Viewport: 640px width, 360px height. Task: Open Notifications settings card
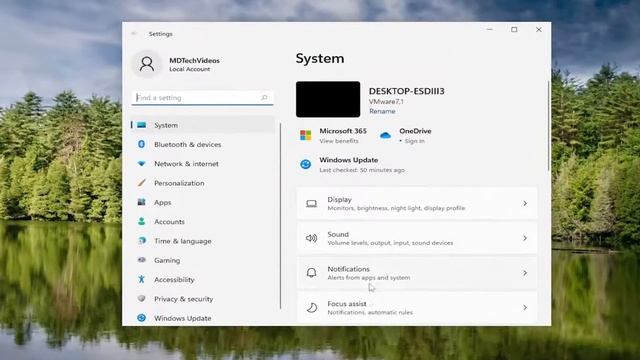(417, 273)
